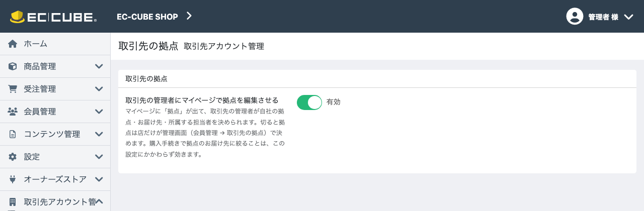This screenshot has height=211, width=644.
Task: Expand the 会員管理 chevron
Action: [99, 112]
